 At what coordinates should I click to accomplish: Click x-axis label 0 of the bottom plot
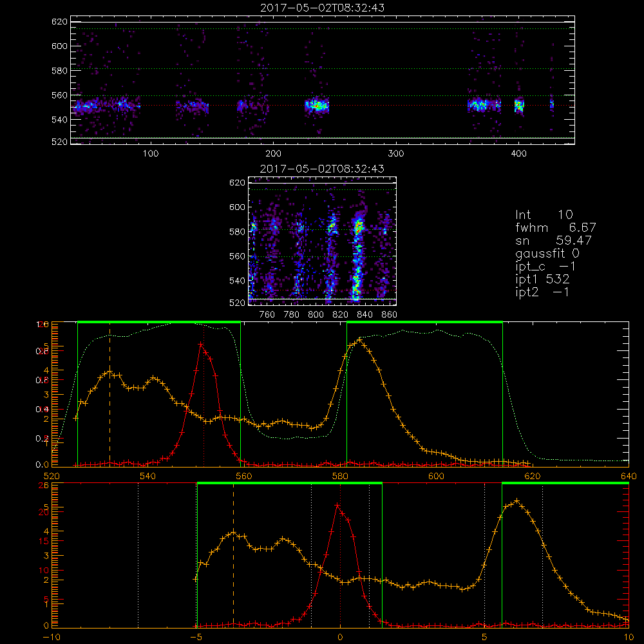coord(340,637)
